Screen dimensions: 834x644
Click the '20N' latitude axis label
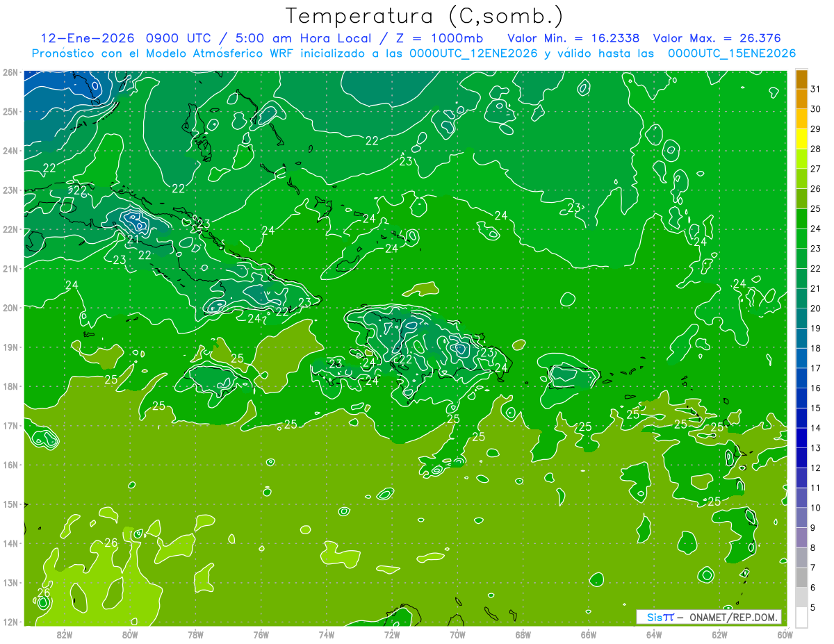(10, 308)
